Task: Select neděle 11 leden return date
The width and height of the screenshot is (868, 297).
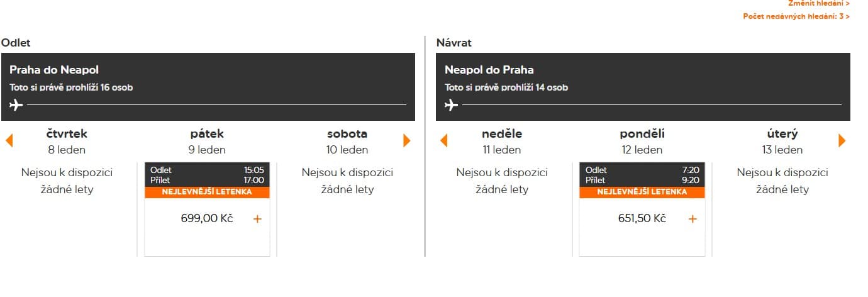Action: pos(502,142)
